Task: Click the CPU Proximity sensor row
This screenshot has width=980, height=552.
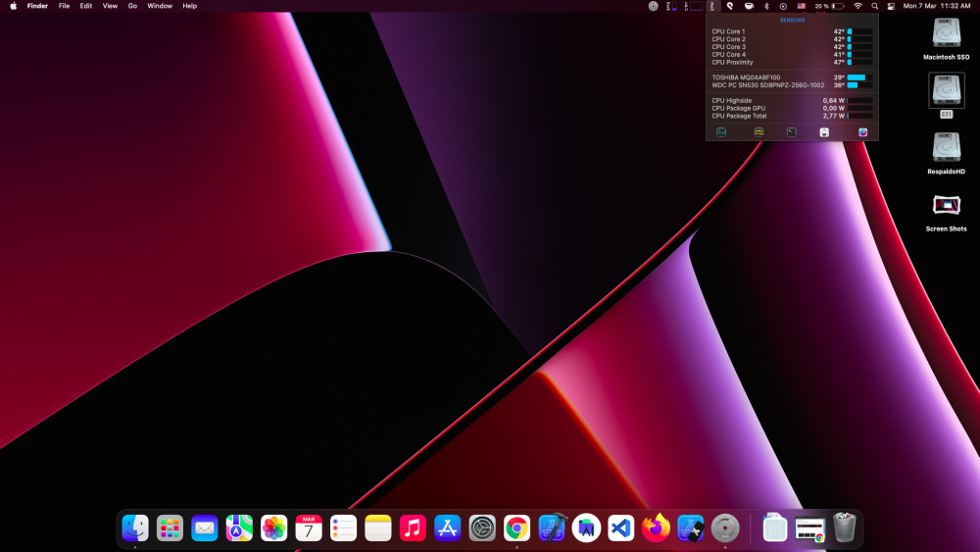Action: 792,62
